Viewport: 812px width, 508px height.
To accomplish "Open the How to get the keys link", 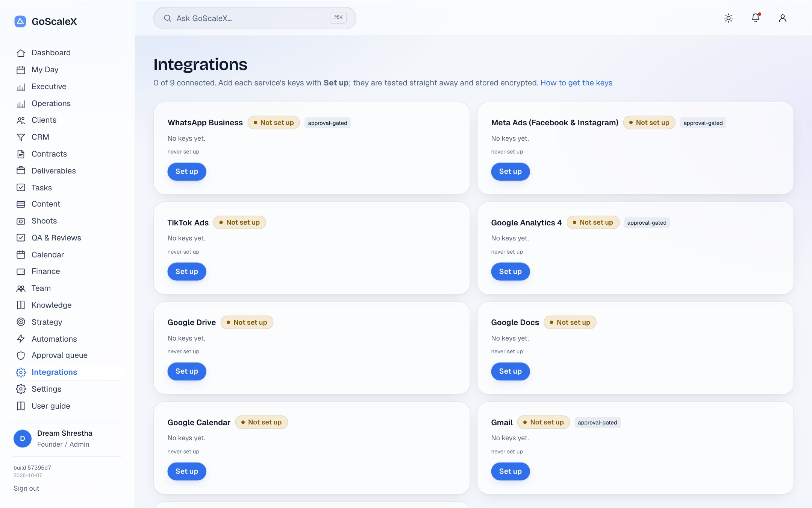I will (576, 83).
